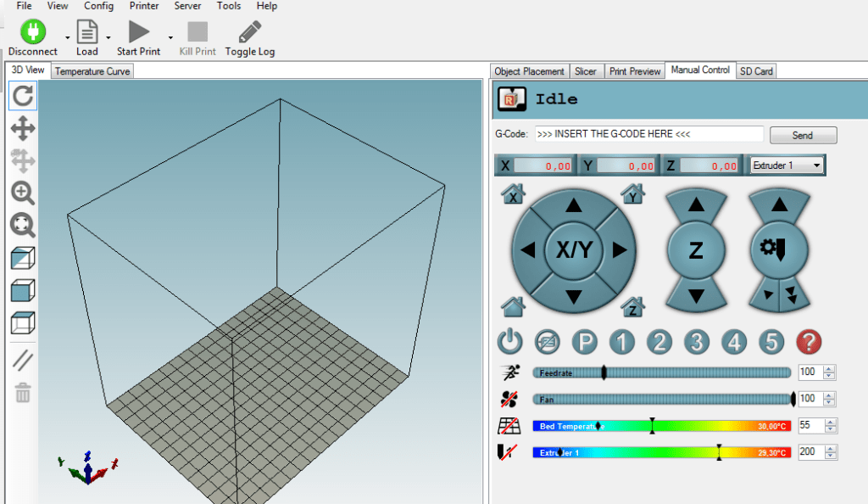Home the Z axis
Screen dimensions: 868x504
point(634,305)
